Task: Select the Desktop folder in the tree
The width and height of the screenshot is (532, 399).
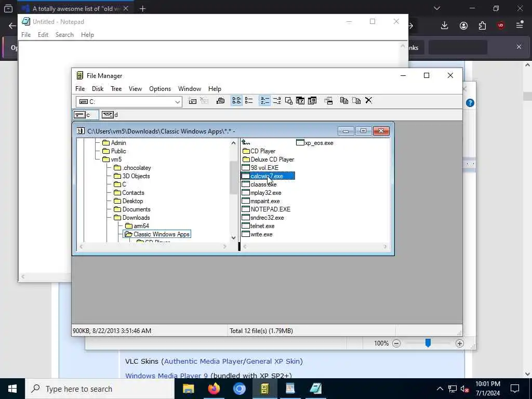Action: 128,201
